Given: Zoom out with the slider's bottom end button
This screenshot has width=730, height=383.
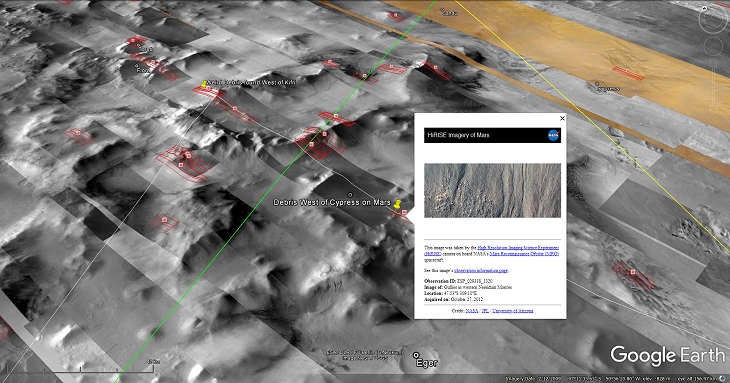Looking at the screenshot, I should 713,110.
